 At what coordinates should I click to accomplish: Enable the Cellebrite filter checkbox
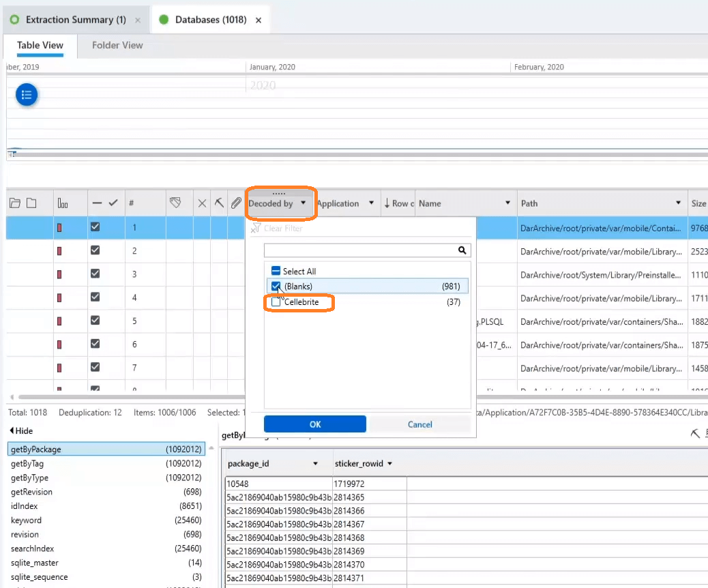coord(276,302)
